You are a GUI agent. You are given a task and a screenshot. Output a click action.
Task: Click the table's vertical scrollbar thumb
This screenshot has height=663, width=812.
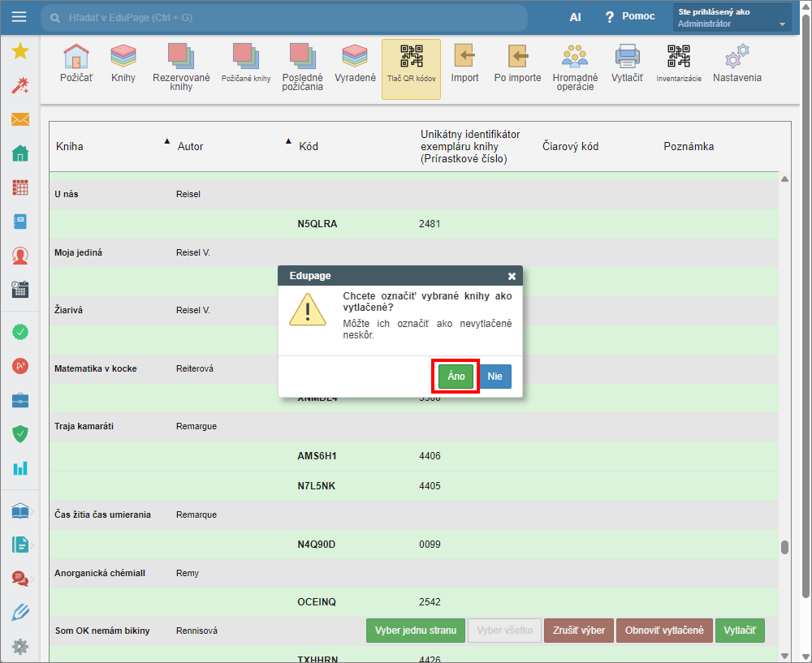pos(784,547)
